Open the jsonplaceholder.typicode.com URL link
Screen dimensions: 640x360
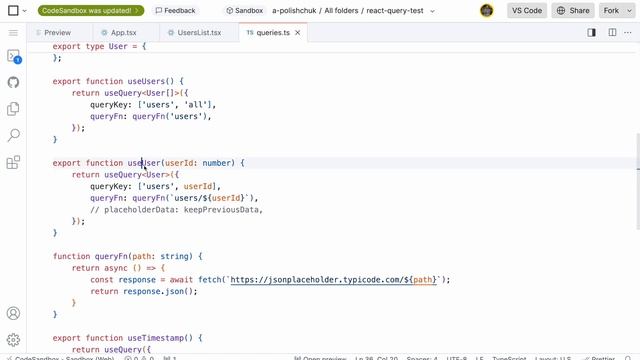pyautogui.click(x=333, y=280)
